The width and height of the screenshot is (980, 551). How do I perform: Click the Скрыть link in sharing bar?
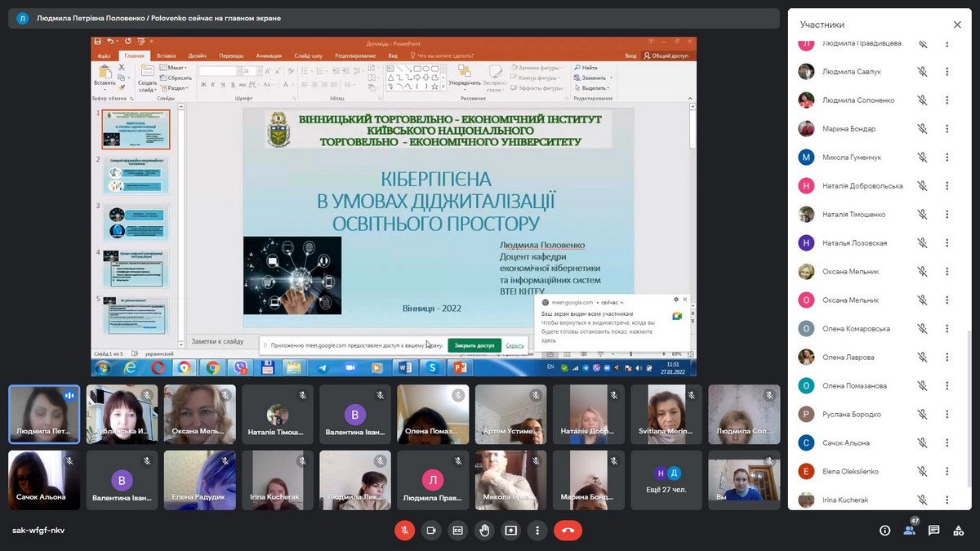514,345
